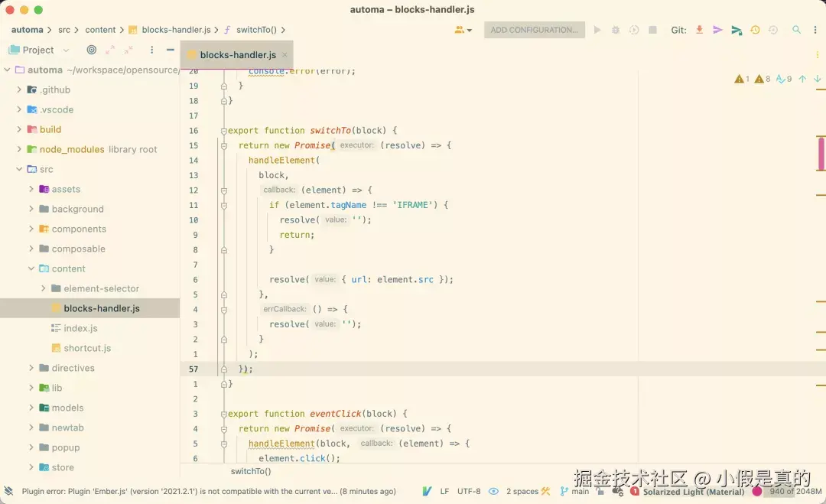This screenshot has width=826, height=504.
Task: Click content in the breadcrumb bar
Action: coord(100,30)
